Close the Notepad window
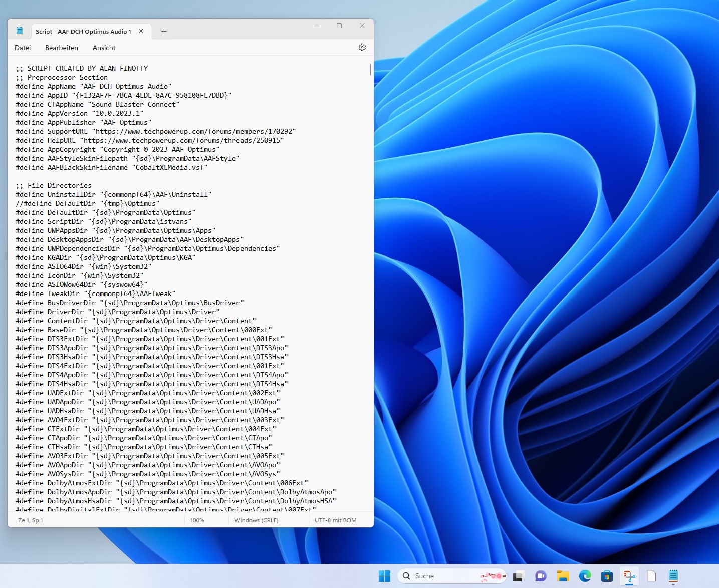Viewport: 719px width, 588px height. click(362, 26)
